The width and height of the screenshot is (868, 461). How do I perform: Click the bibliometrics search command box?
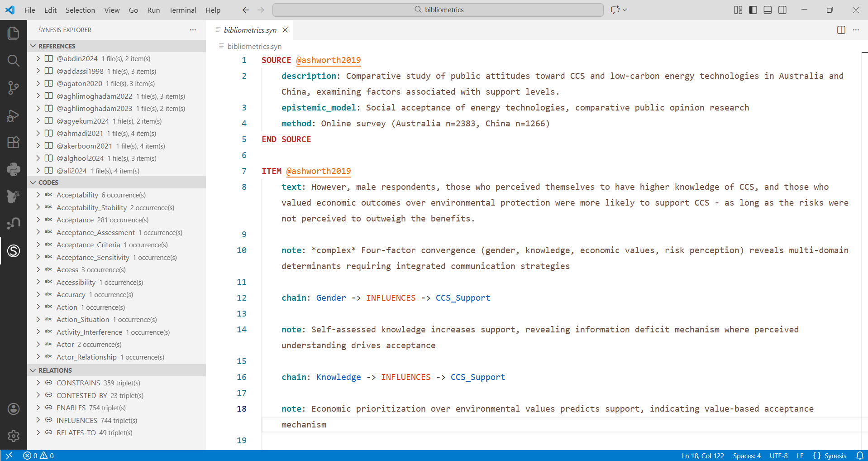click(x=438, y=10)
